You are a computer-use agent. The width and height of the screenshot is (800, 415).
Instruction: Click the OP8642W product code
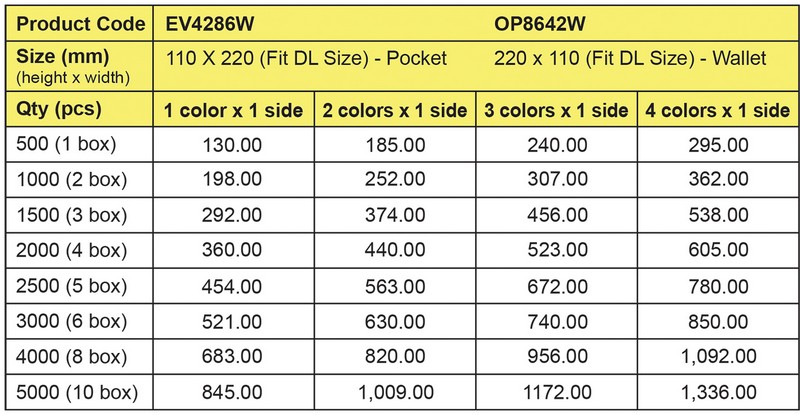(540, 24)
